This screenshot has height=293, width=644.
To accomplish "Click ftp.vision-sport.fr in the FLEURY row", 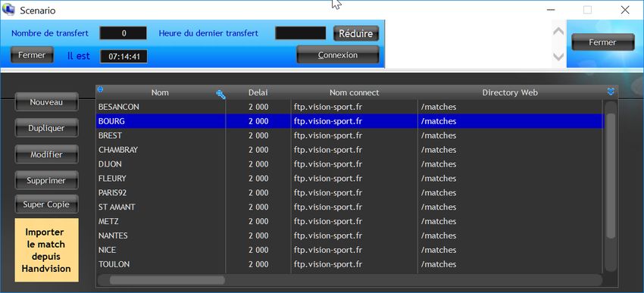I will (x=328, y=179).
